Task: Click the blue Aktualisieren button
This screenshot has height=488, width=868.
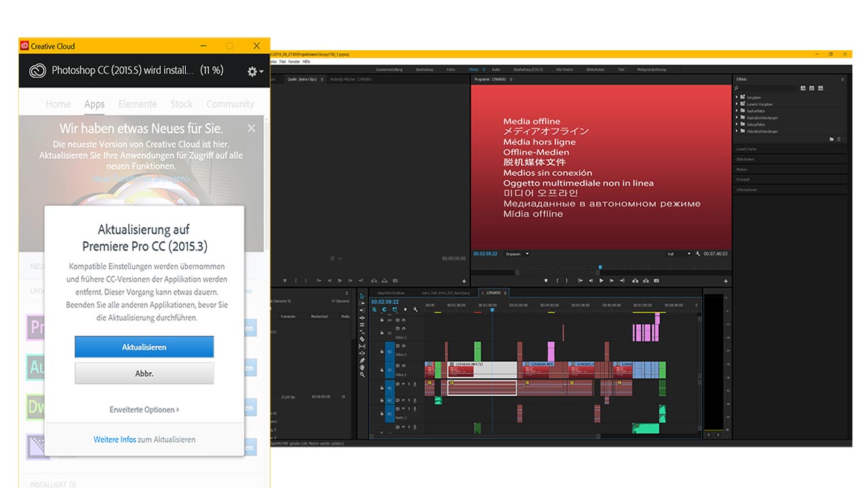Action: (x=144, y=347)
